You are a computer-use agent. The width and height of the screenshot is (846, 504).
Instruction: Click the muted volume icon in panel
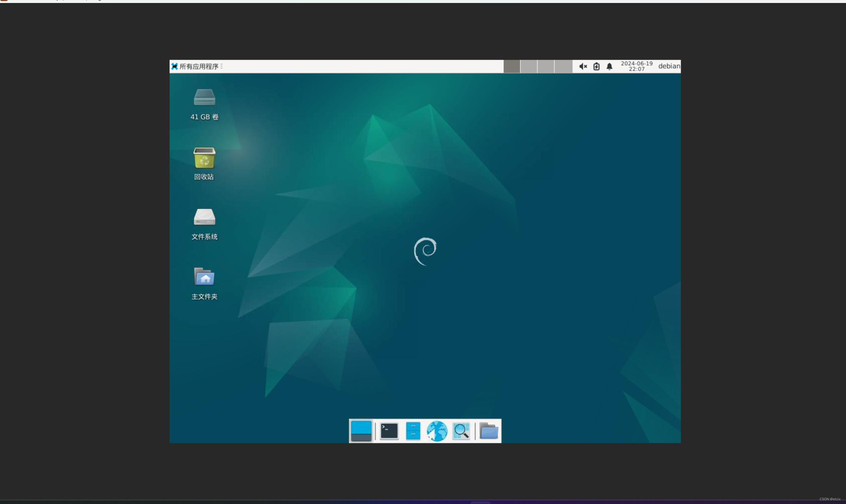point(583,66)
